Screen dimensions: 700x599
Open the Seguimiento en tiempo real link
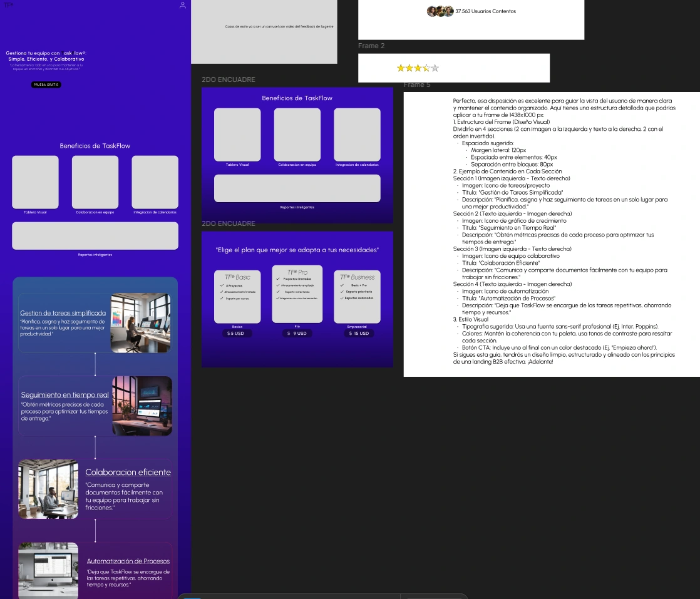(64, 394)
